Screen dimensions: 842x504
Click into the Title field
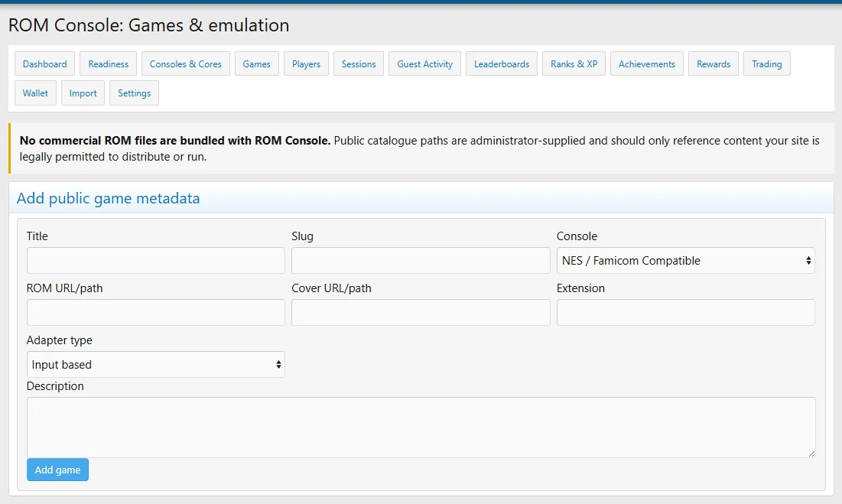coord(156,260)
